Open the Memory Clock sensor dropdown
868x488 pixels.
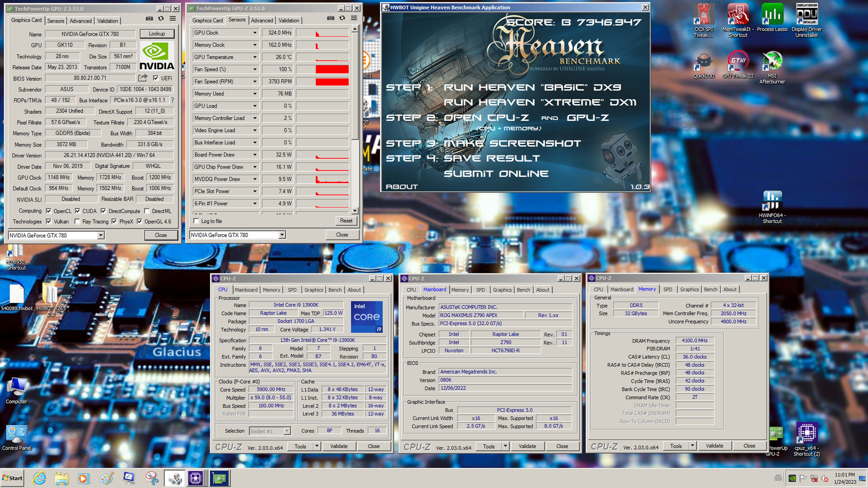pos(255,45)
